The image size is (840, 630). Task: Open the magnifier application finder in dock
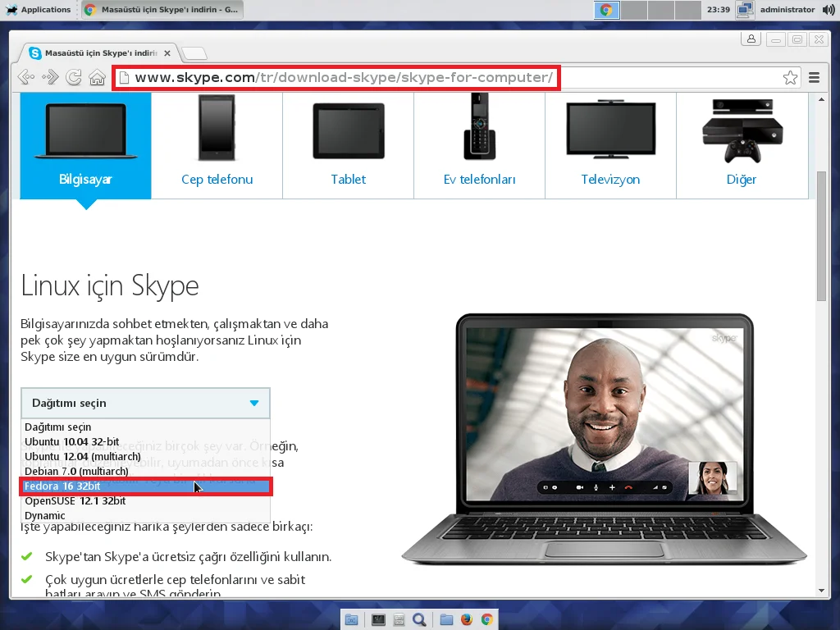click(419, 620)
